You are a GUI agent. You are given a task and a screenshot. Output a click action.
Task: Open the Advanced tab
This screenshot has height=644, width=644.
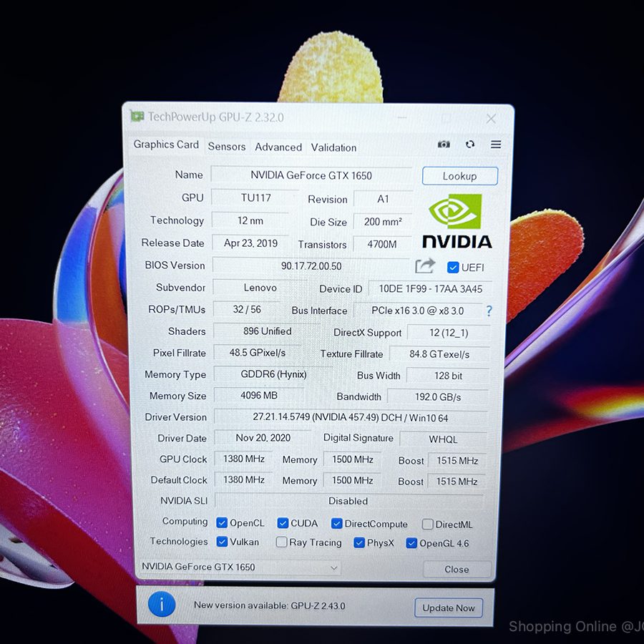(x=278, y=147)
